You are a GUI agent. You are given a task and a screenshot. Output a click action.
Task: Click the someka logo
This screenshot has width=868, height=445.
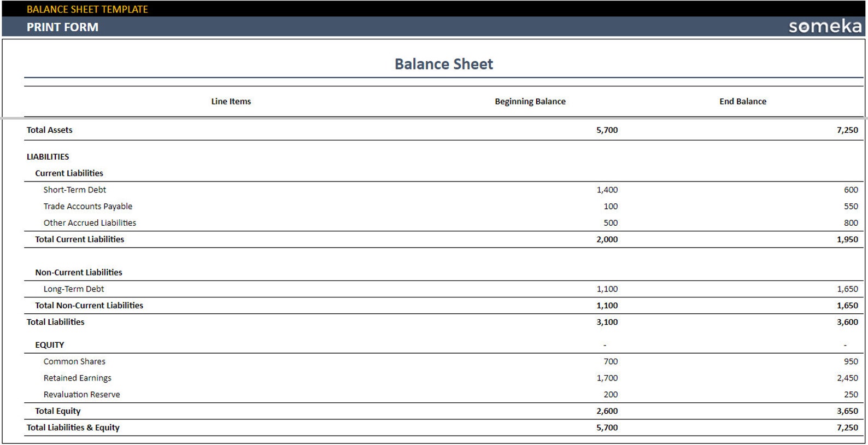coord(825,26)
